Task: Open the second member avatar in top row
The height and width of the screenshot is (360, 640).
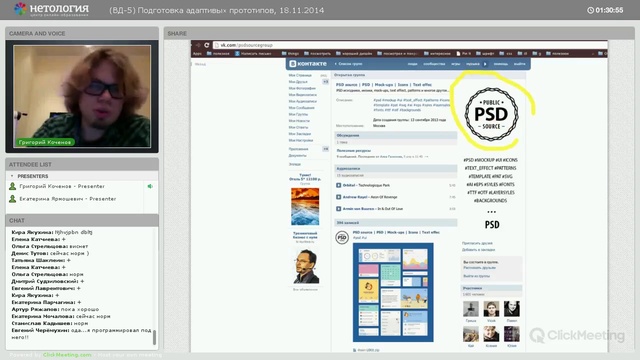Action: (x=491, y=309)
